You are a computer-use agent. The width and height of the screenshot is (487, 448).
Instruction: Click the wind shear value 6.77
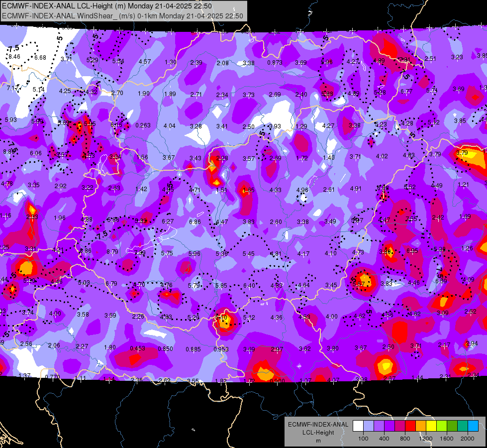(x=406, y=92)
